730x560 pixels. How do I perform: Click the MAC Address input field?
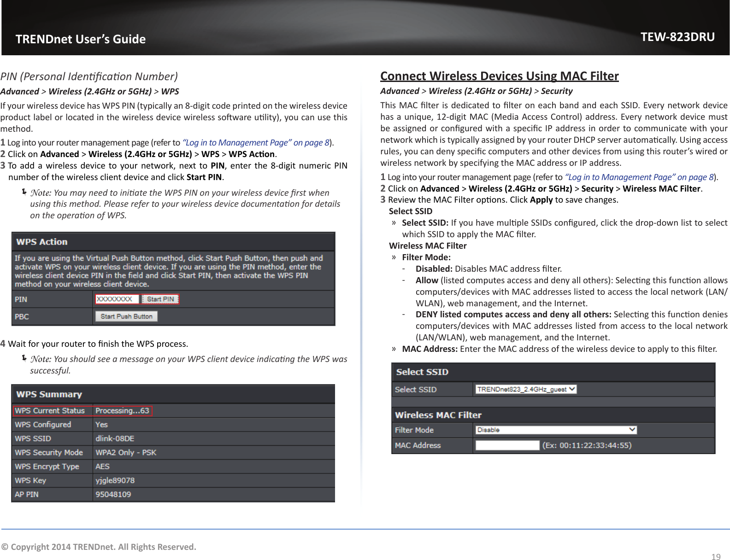(507, 445)
